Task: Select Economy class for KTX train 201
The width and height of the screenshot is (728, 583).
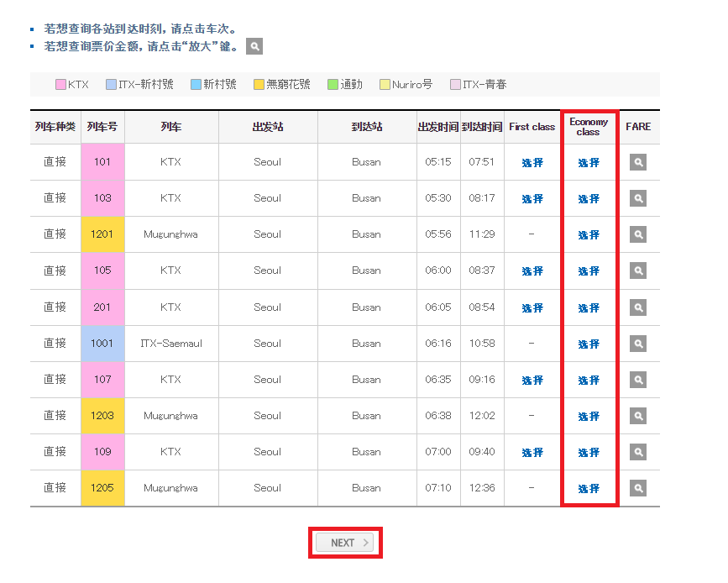Action: (589, 307)
